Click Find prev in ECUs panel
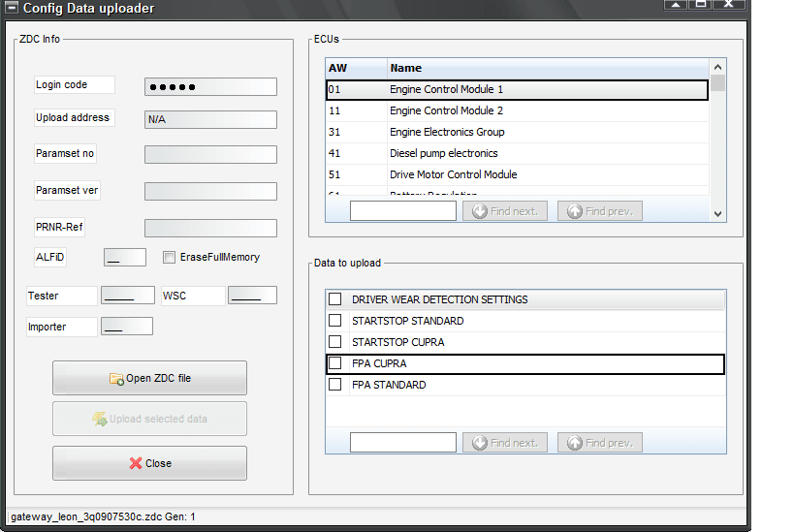This screenshot has height=532, width=794. pos(599,211)
